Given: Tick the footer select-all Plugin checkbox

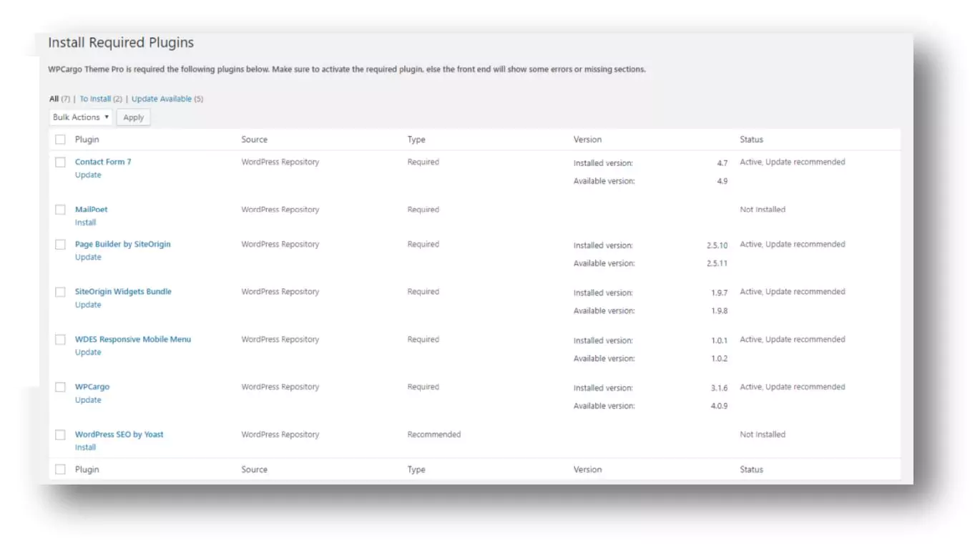Looking at the screenshot, I should (61, 469).
